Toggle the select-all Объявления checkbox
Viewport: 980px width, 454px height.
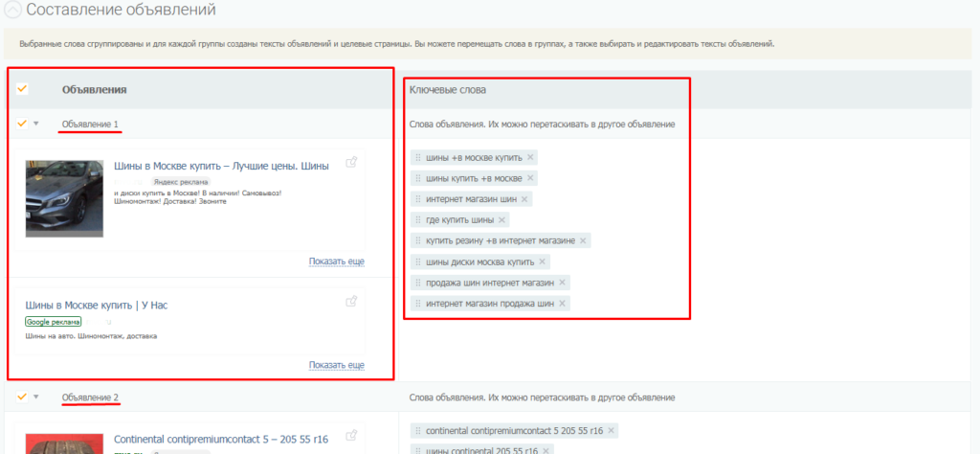coord(22,89)
